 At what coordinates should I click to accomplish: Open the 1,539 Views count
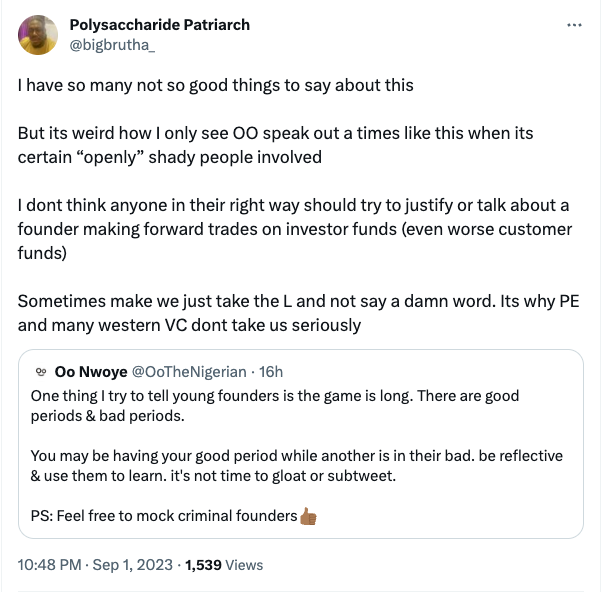(x=205, y=565)
